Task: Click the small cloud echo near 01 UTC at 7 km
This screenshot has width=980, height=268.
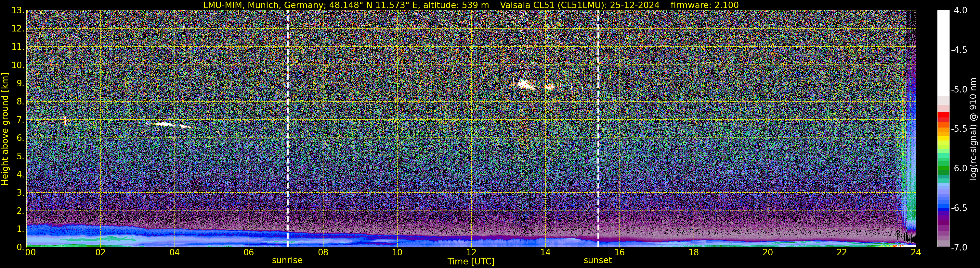Action: [65, 121]
